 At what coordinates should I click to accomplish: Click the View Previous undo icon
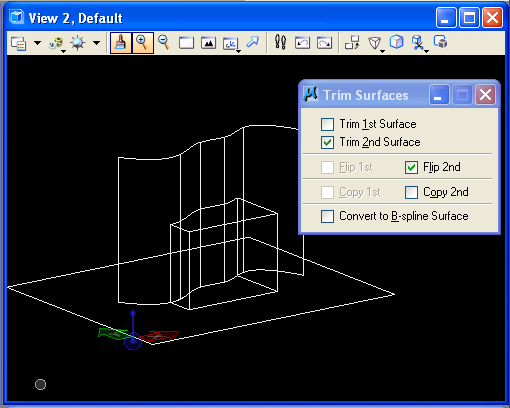(302, 43)
